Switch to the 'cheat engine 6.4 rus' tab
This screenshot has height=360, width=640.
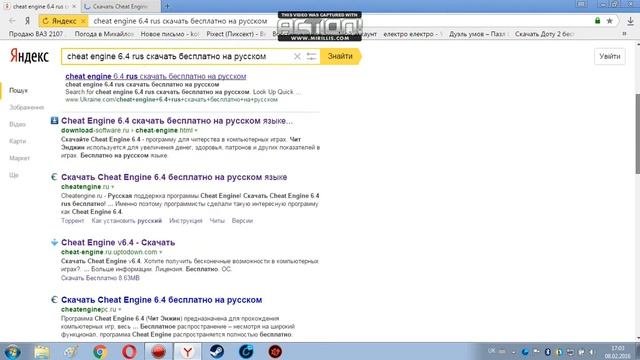tap(39, 7)
